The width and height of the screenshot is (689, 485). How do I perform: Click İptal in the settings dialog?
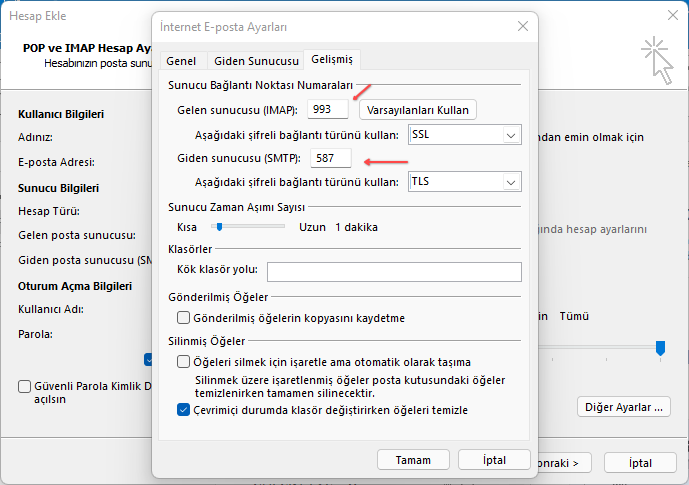pos(494,459)
